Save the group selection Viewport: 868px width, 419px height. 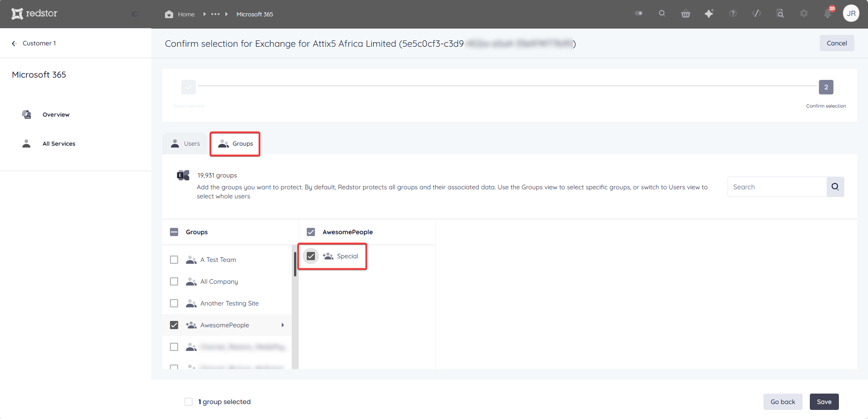824,402
